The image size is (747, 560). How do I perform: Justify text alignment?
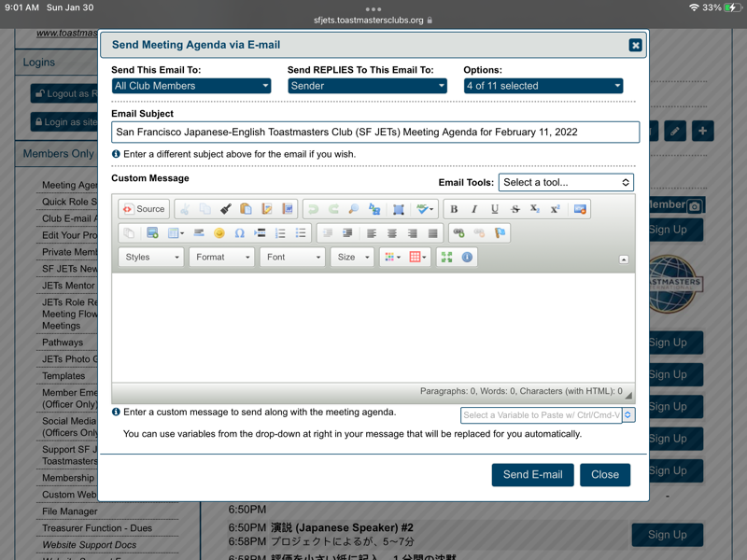(432, 232)
